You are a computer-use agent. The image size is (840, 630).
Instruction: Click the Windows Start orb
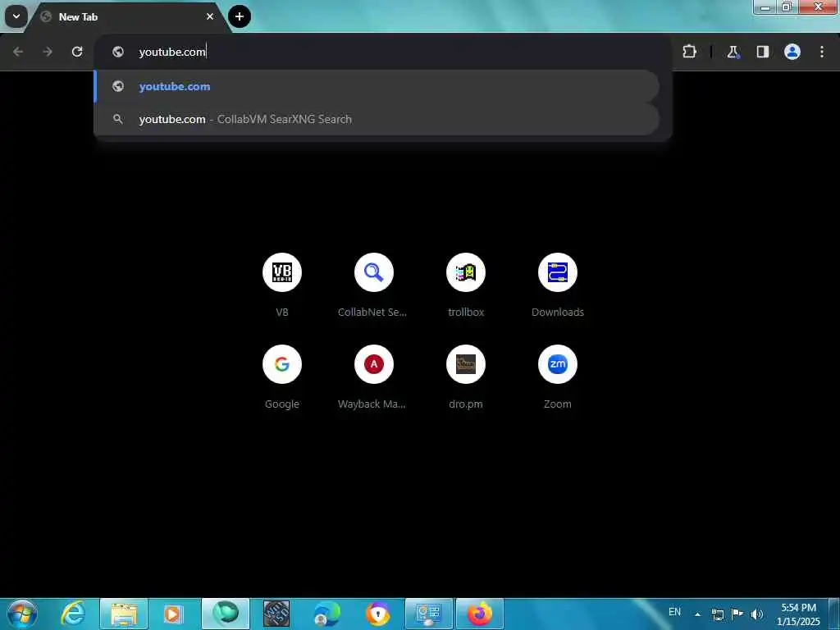(21, 614)
